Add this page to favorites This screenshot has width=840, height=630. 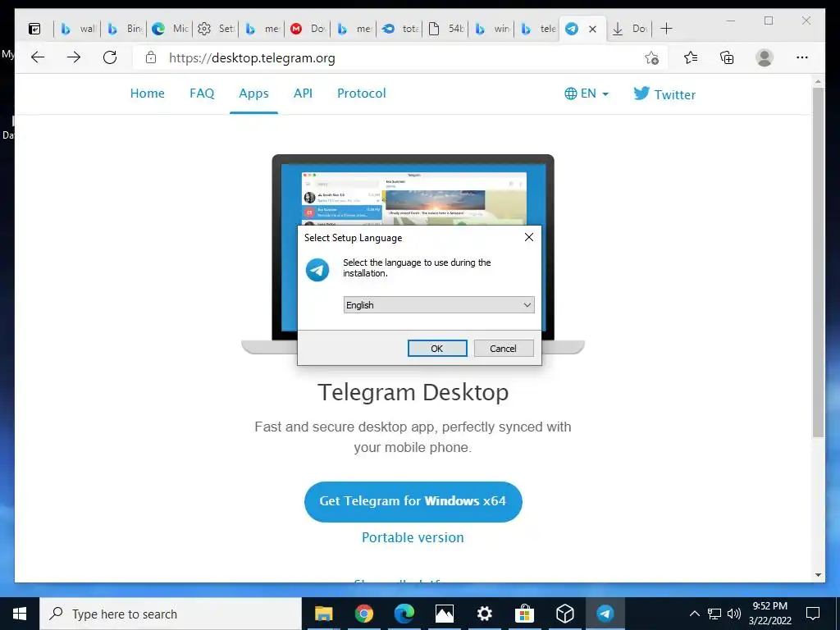pyautogui.click(x=651, y=58)
